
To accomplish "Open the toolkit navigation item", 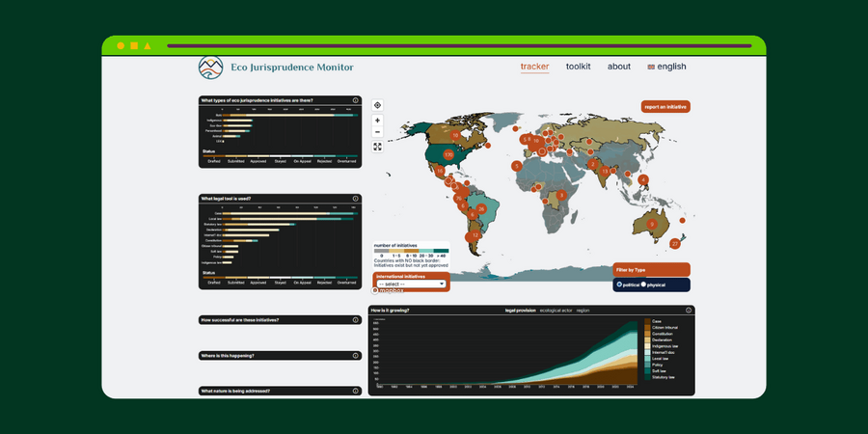I will tap(578, 67).
